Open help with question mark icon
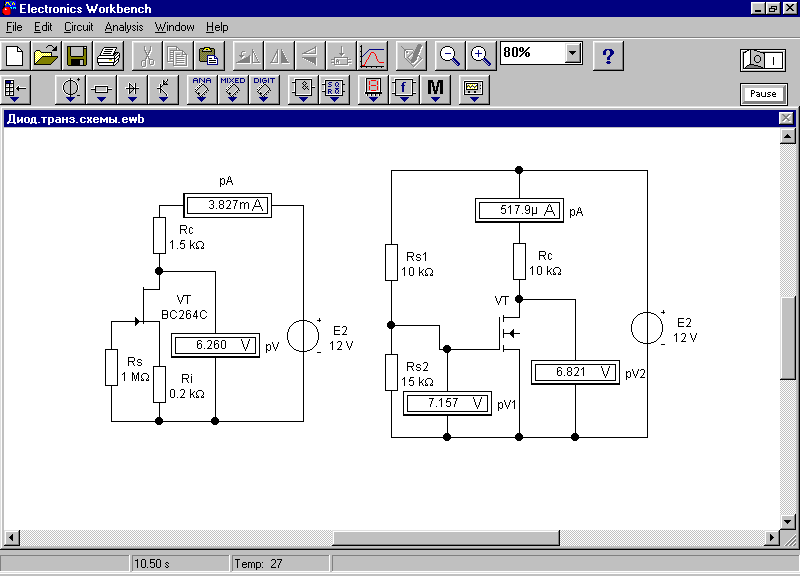Screen dimensions: 800x576 608,56
